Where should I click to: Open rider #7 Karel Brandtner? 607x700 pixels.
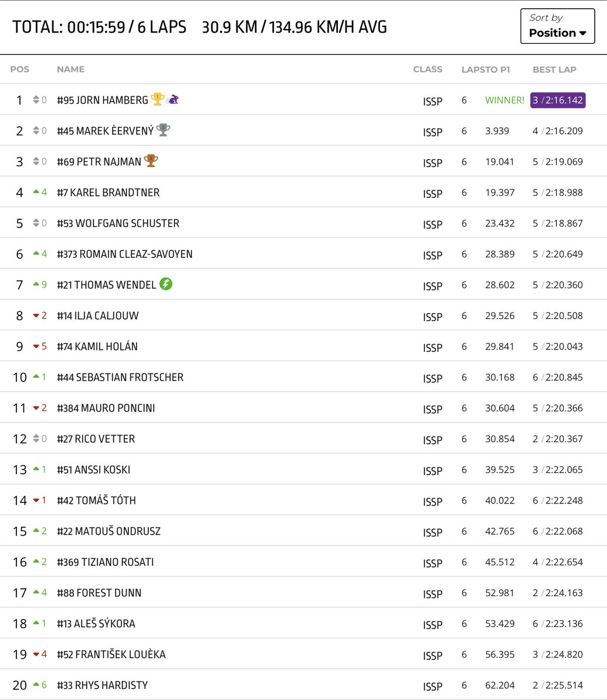(x=108, y=192)
